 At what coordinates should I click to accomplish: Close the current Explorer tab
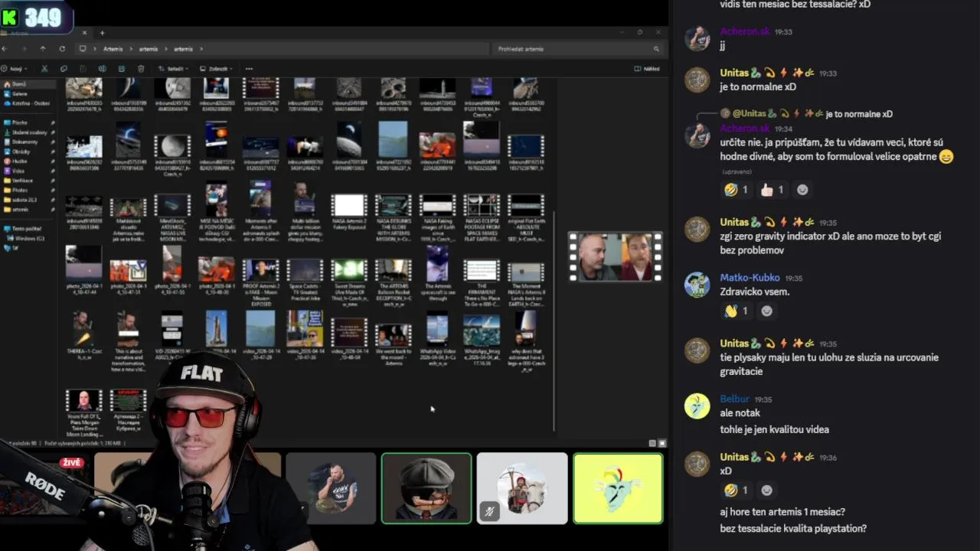84,33
